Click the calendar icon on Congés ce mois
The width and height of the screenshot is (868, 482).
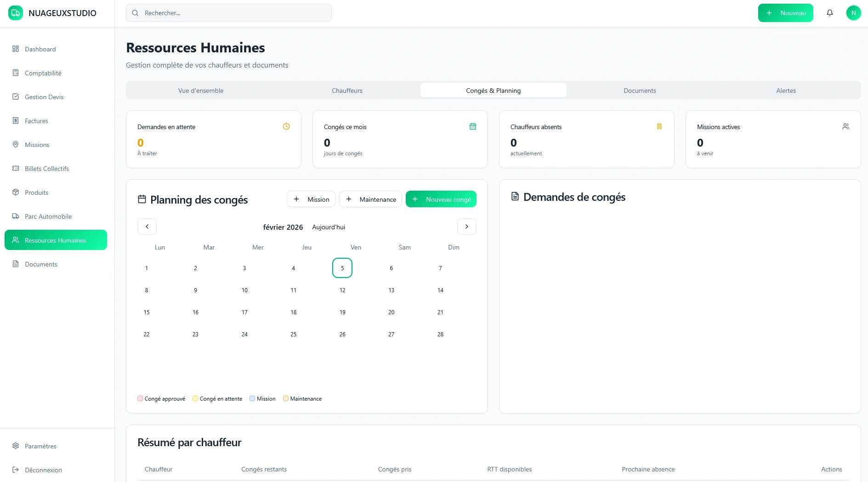tap(472, 126)
